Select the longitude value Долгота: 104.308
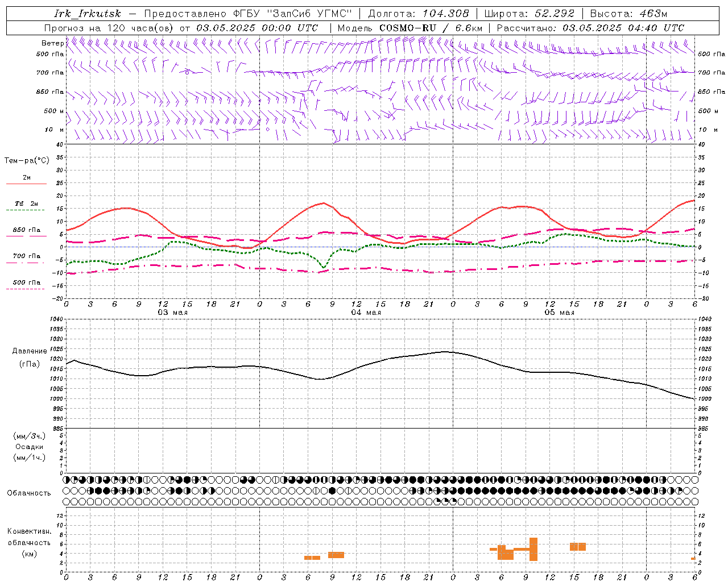 pyautogui.click(x=419, y=14)
